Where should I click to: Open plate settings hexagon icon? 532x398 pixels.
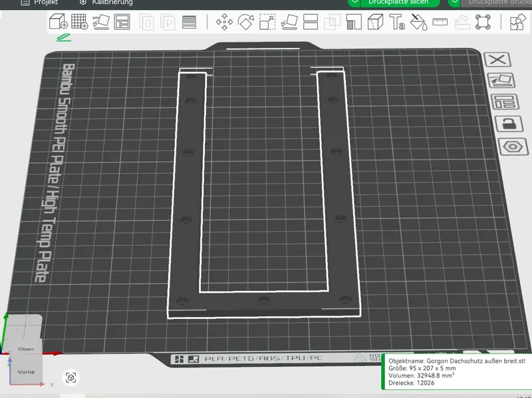(513, 147)
